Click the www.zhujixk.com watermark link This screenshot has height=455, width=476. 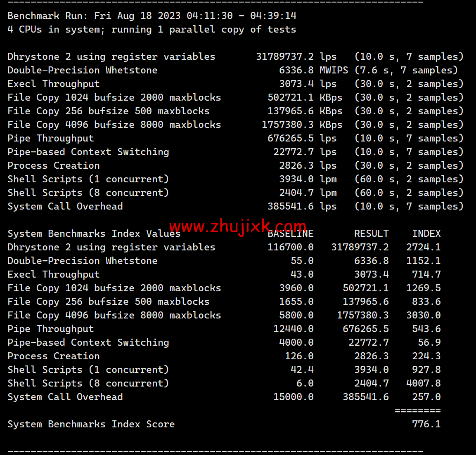(x=237, y=226)
